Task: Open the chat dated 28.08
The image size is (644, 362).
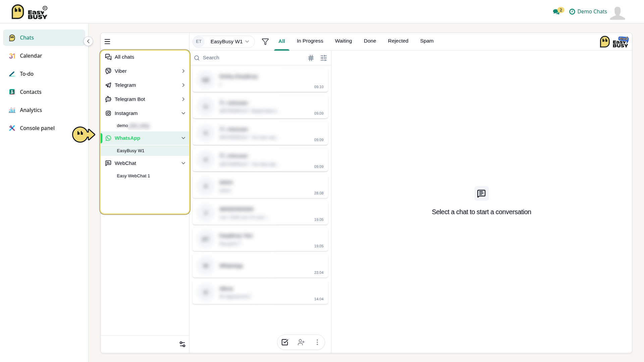Action: [260, 186]
